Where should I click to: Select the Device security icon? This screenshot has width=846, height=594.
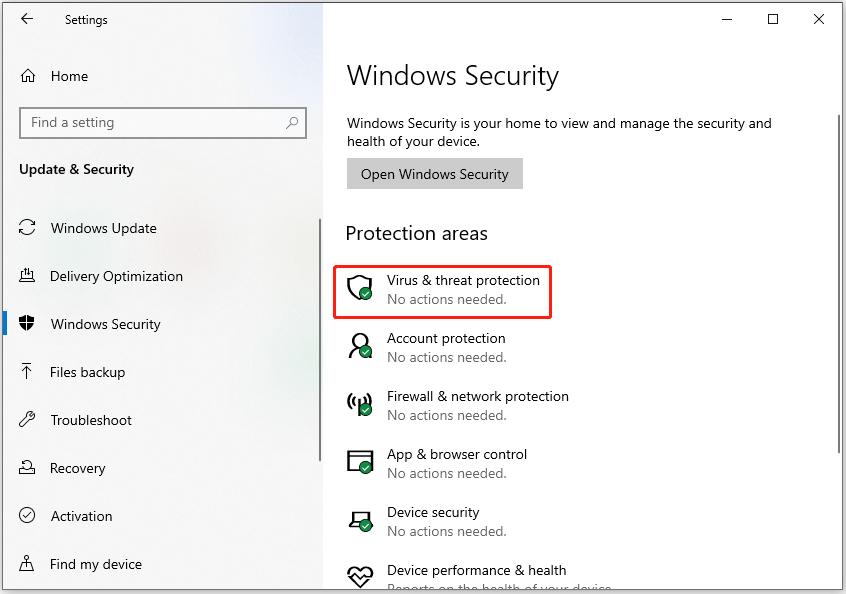coord(360,520)
